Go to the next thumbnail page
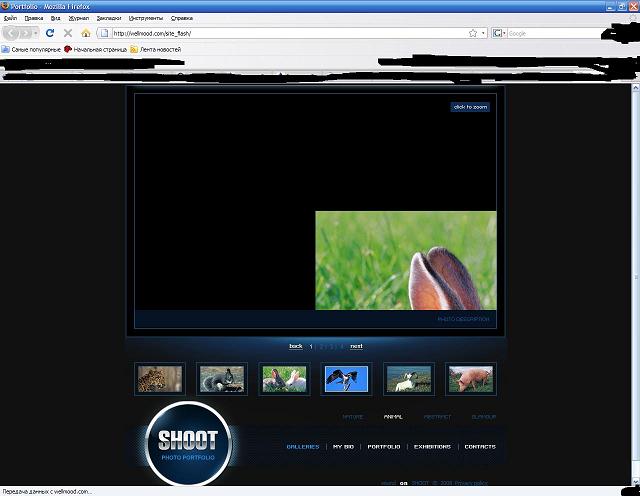640x496 pixels. tap(356, 346)
